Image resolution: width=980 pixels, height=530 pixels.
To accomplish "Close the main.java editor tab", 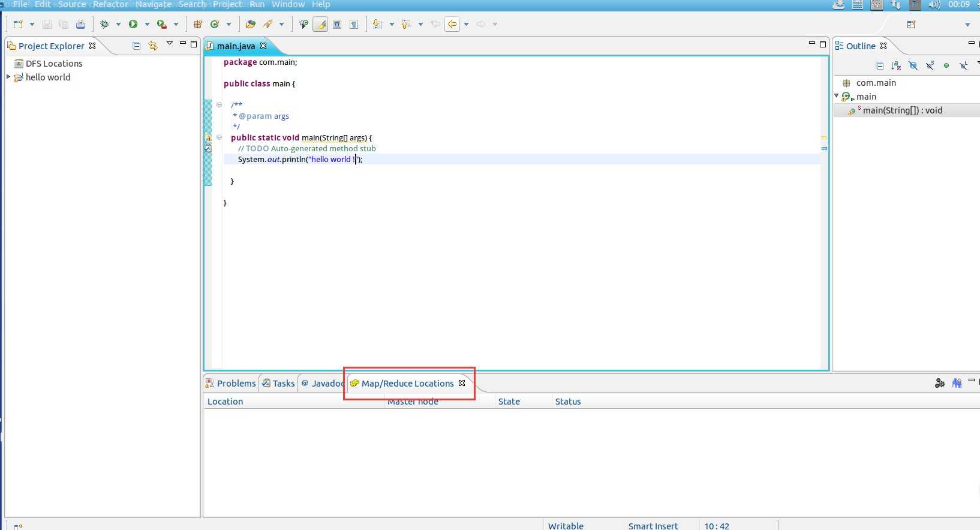I will 263,46.
